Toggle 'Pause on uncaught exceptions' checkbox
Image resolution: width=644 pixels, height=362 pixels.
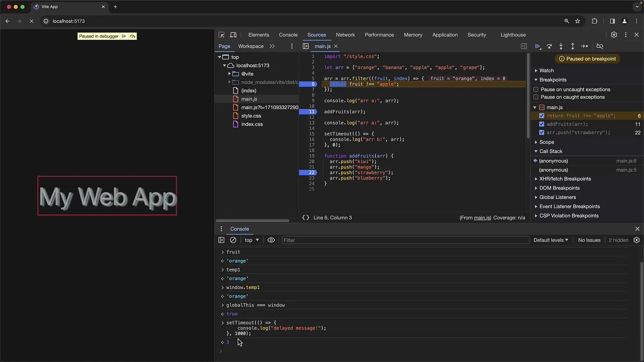tap(536, 89)
